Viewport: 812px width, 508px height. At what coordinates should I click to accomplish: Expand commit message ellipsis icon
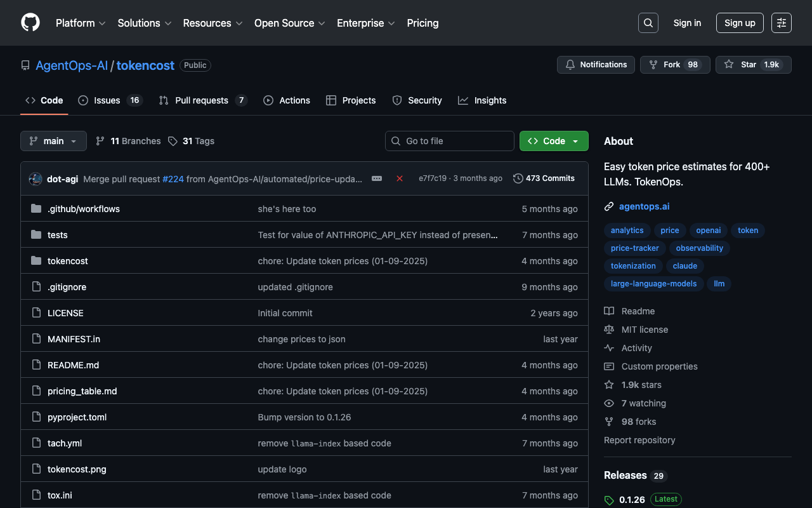point(377,178)
